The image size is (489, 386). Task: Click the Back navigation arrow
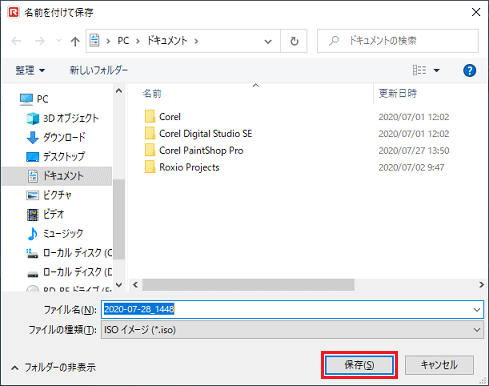16,41
